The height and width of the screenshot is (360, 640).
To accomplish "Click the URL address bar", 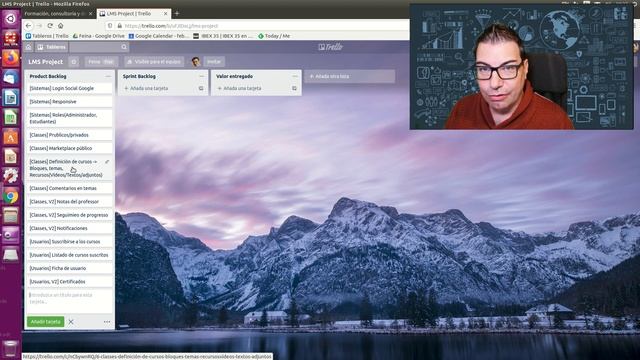I will 257,26.
